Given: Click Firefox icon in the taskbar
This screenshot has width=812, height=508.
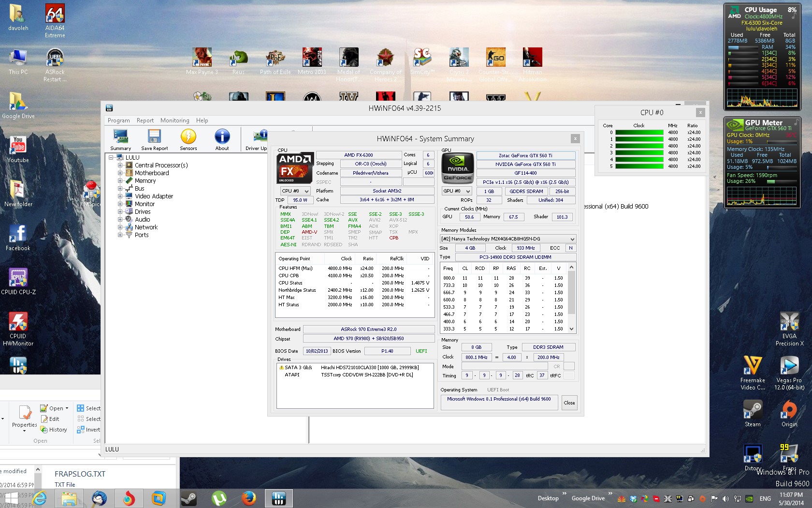Looking at the screenshot, I should point(249,498).
